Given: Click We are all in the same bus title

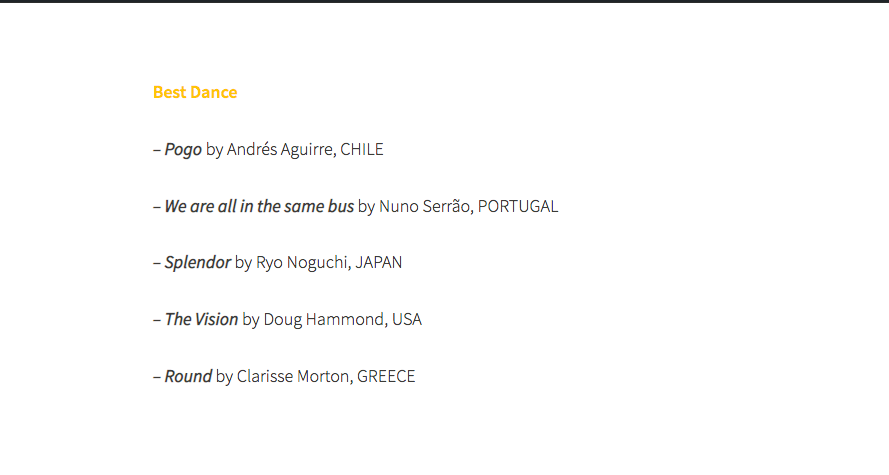Looking at the screenshot, I should click(x=259, y=206).
